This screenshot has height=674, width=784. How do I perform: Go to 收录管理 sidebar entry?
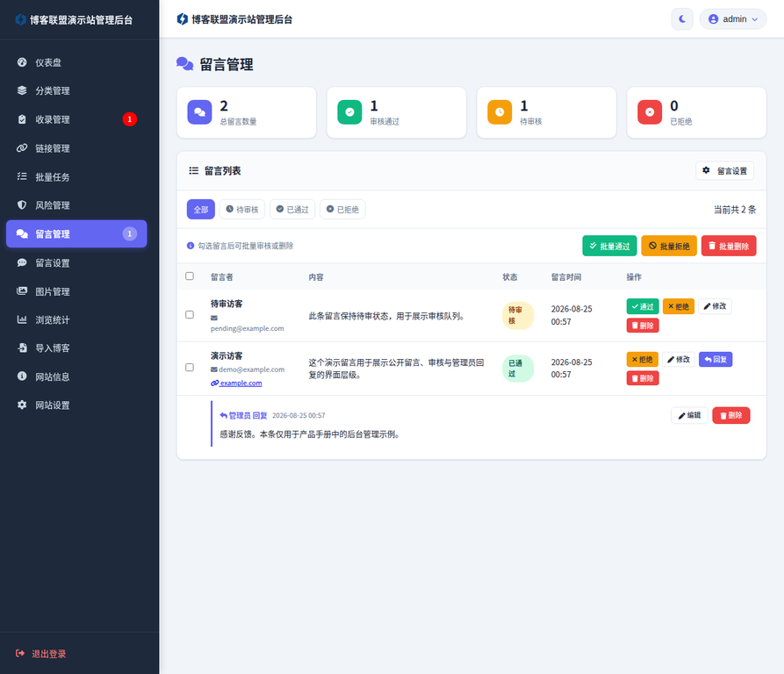coord(76,119)
